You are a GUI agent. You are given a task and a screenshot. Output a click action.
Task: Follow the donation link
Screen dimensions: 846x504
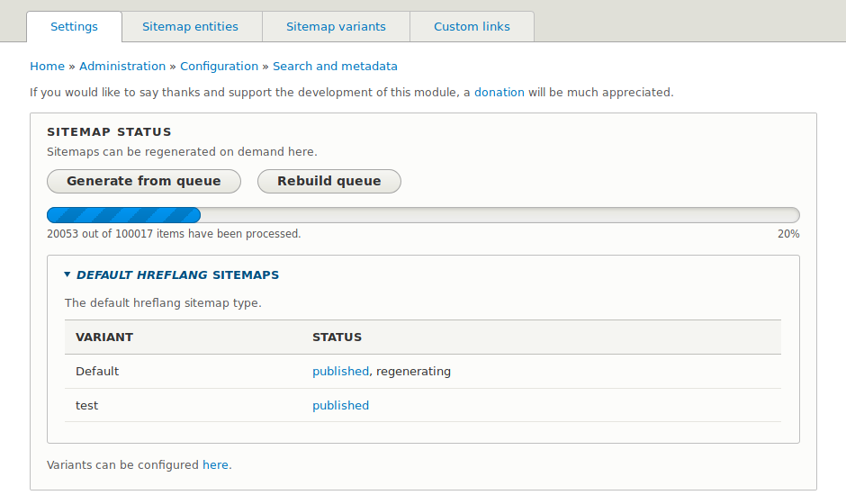click(499, 93)
